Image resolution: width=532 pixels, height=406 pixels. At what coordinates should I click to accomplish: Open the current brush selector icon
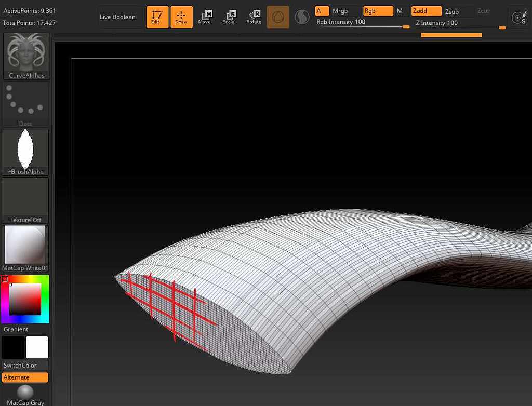[x=278, y=17]
